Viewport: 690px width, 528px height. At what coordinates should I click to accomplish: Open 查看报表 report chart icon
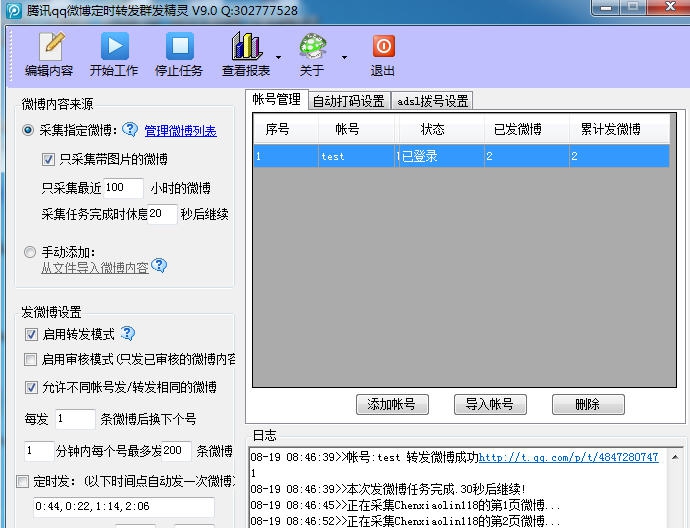click(246, 46)
